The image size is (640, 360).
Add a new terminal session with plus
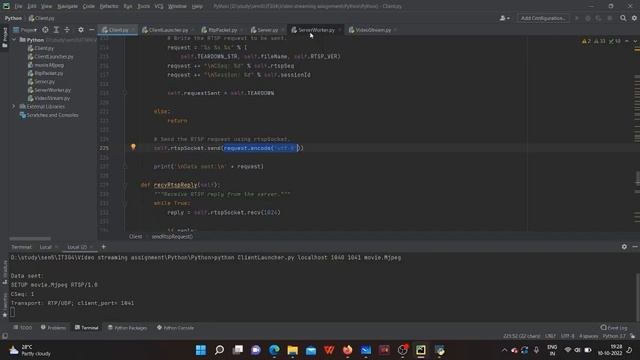[103, 247]
